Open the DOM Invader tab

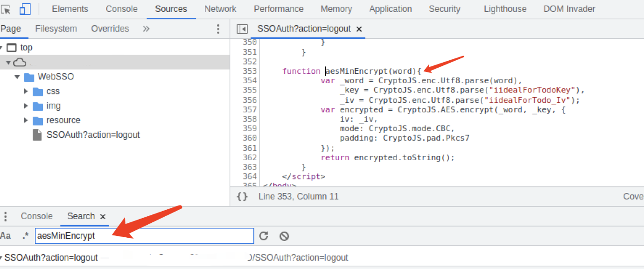(569, 9)
